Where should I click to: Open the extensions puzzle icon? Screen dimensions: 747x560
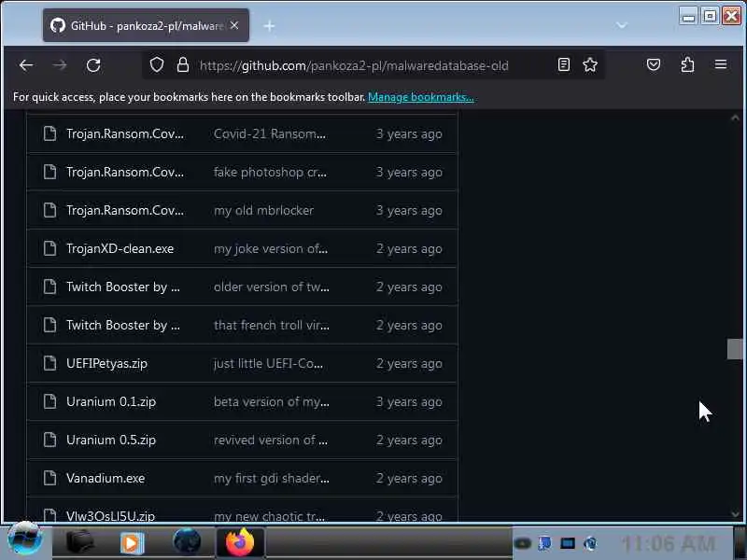(687, 64)
